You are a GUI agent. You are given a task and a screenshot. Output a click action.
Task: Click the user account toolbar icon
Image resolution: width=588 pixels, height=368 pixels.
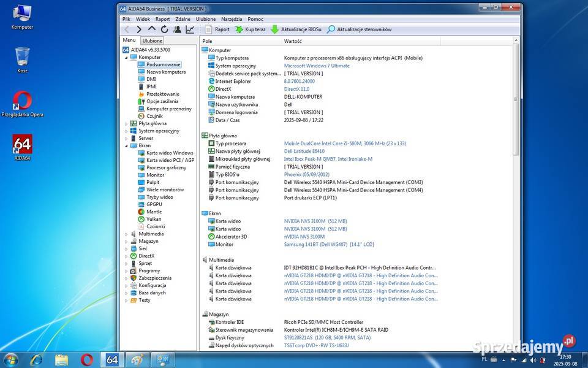tap(177, 29)
